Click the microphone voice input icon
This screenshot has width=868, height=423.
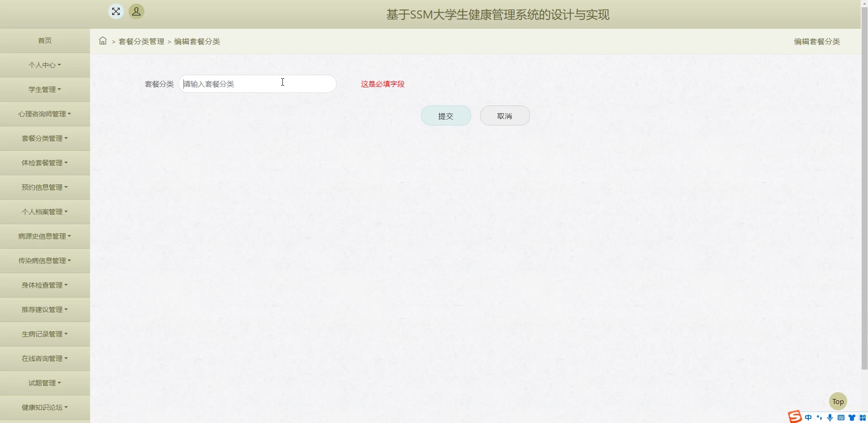click(830, 418)
